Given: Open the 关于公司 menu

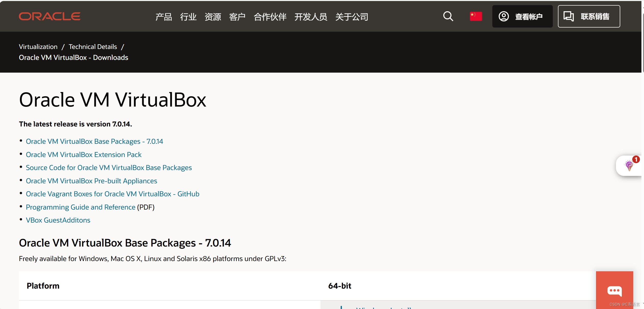Looking at the screenshot, I should [x=352, y=17].
